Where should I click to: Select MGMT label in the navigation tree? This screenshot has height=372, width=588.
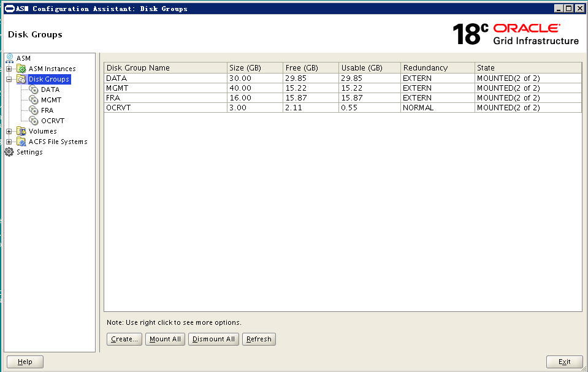coord(52,100)
